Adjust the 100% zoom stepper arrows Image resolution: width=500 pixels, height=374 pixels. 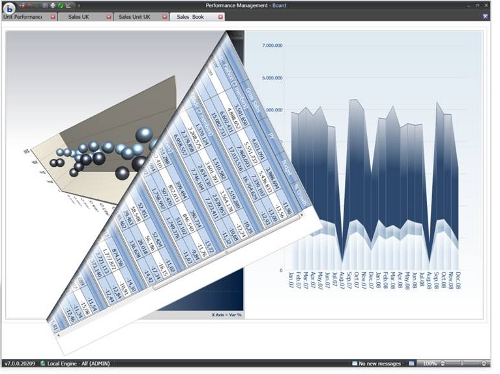(443, 363)
